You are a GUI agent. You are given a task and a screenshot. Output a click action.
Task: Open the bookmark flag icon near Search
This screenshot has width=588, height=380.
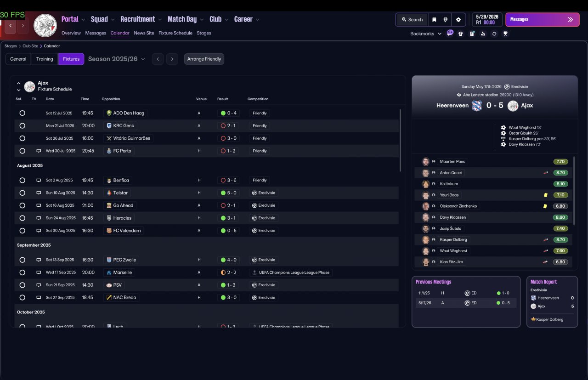[x=434, y=20]
